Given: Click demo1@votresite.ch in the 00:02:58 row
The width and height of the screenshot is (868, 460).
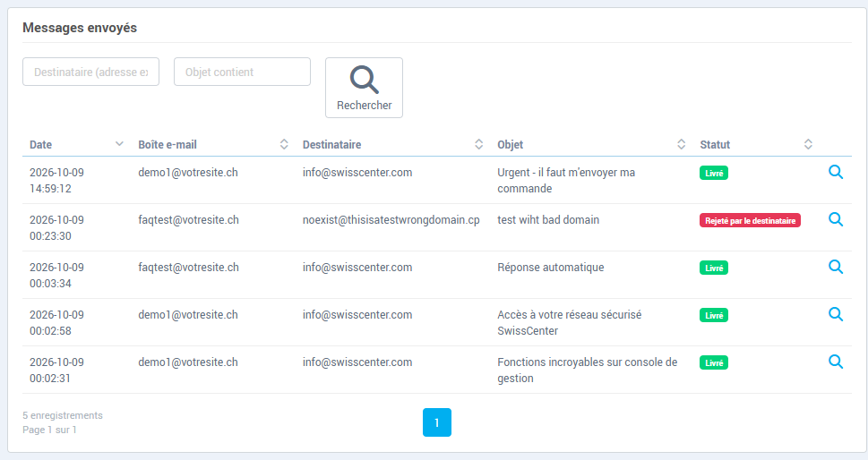Looking at the screenshot, I should 187,315.
